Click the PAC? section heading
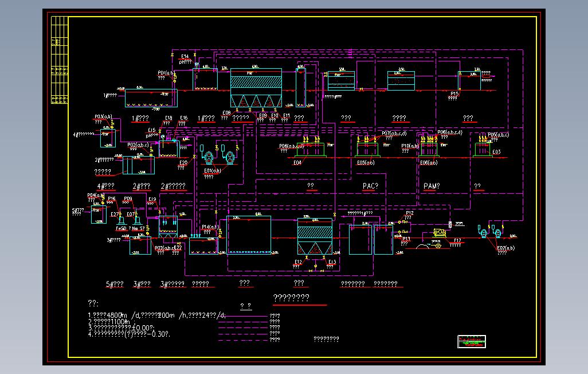Image resolution: width=588 pixels, height=374 pixels. [x=370, y=186]
